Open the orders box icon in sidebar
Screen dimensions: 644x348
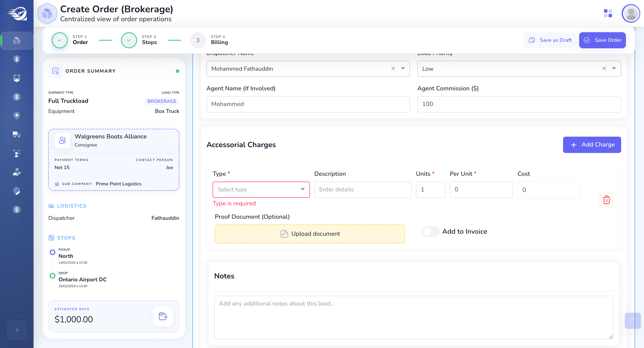pyautogui.click(x=17, y=40)
